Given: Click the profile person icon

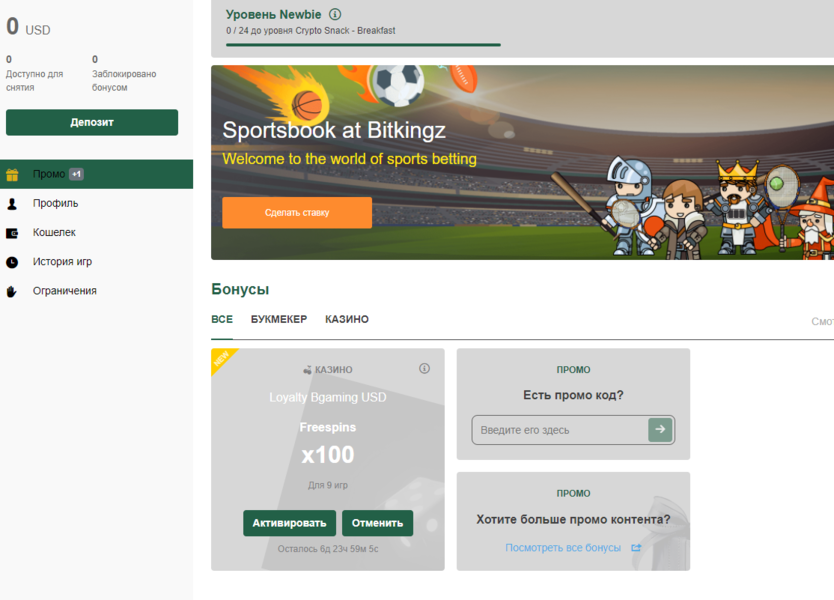Looking at the screenshot, I should tap(12, 204).
